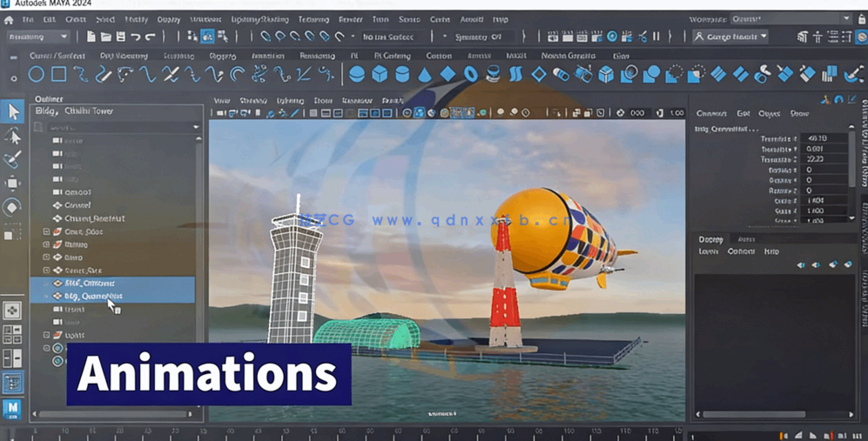The height and width of the screenshot is (441, 868).
Task: Switch to four-view layout button
Action: [12, 334]
